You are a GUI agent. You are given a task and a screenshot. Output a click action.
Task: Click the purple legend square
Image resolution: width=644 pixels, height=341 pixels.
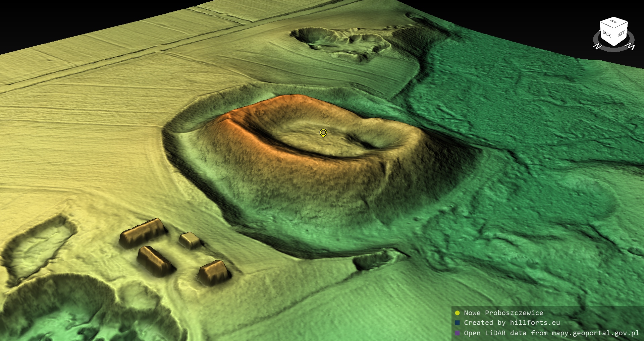(x=457, y=333)
